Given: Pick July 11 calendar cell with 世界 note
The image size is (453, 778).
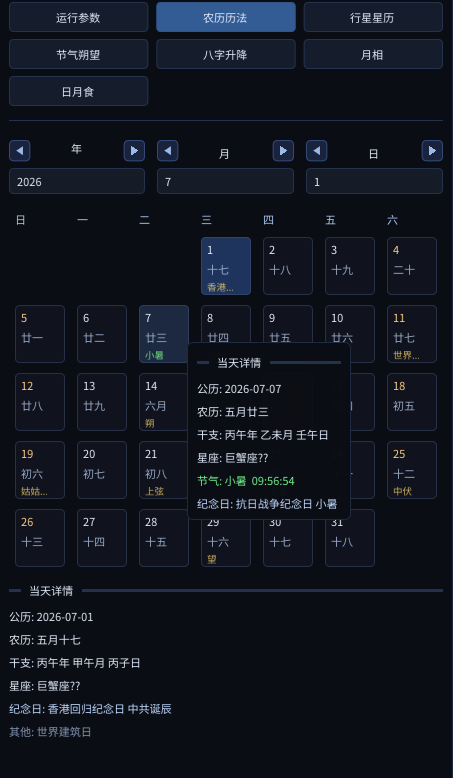Looking at the screenshot, I should 412,334.
